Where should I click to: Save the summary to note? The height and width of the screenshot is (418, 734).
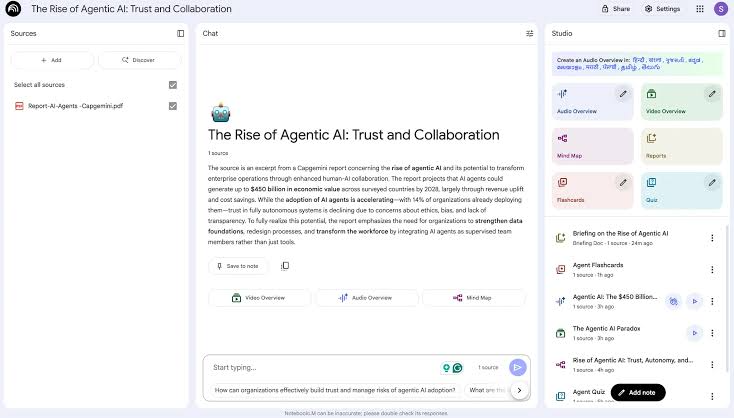click(238, 266)
